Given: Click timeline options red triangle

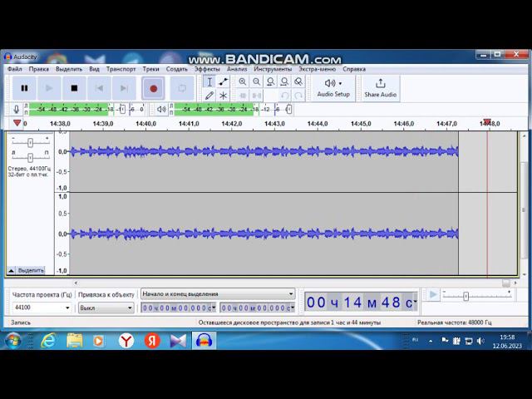Looking at the screenshot, I should pos(17,123).
